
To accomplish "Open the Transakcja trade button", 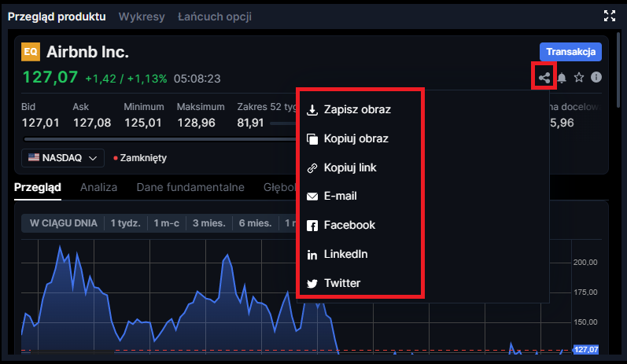I will click(570, 52).
